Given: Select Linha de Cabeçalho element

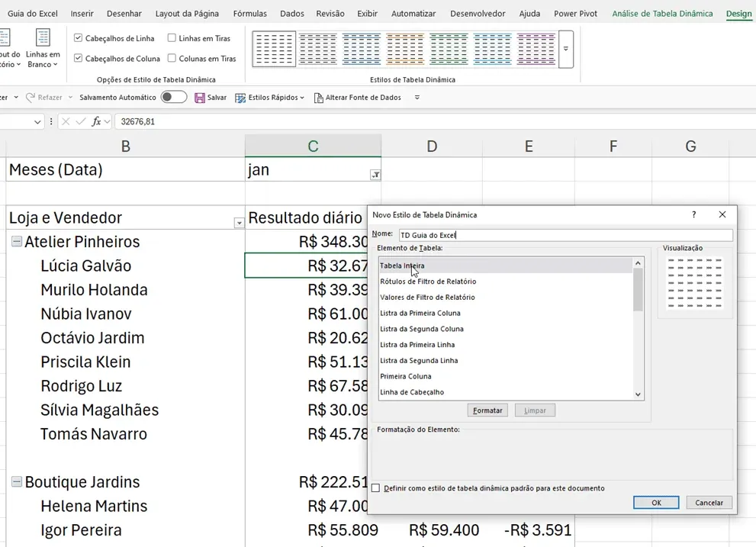Looking at the screenshot, I should pos(505,392).
